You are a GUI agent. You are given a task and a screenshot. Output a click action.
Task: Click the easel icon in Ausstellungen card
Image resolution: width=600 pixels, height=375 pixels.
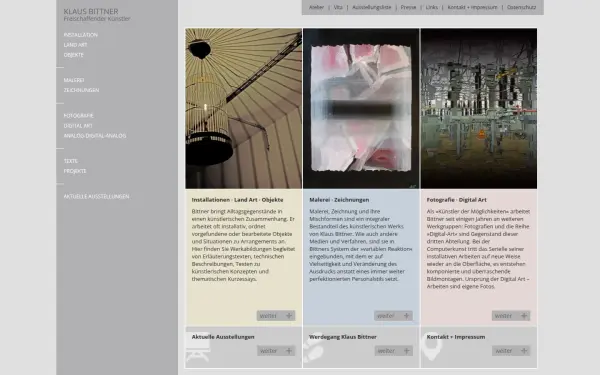point(197,348)
